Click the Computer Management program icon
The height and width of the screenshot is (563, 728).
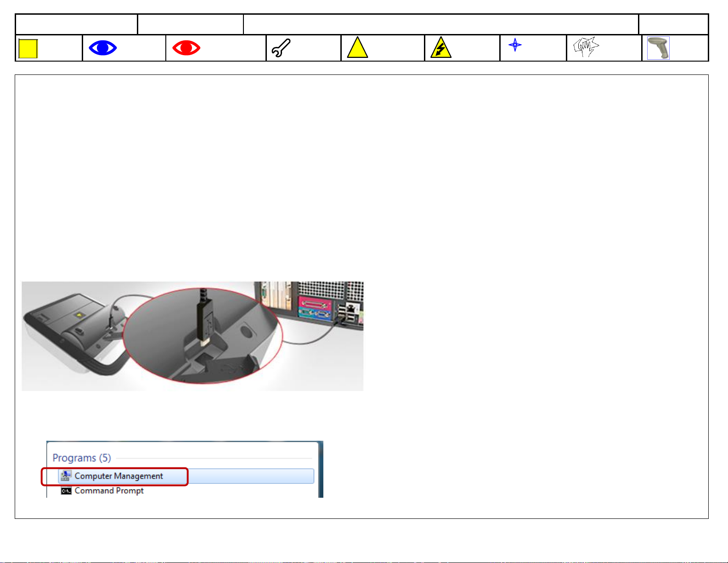(66, 476)
